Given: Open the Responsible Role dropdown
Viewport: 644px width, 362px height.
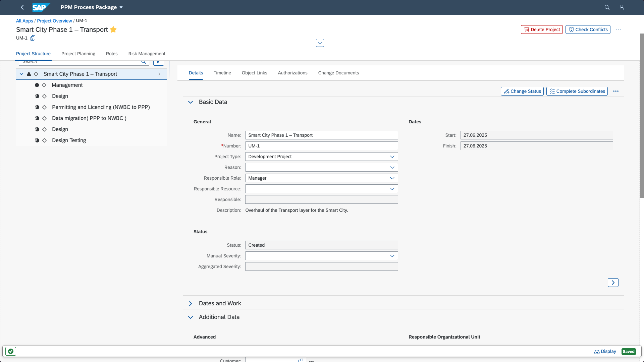Looking at the screenshot, I should (392, 178).
